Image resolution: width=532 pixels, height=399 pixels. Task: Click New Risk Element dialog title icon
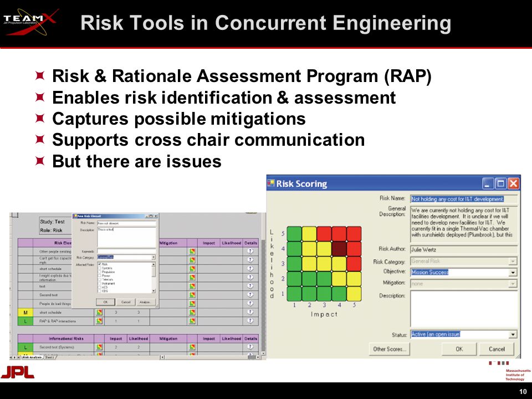[x=75, y=216]
